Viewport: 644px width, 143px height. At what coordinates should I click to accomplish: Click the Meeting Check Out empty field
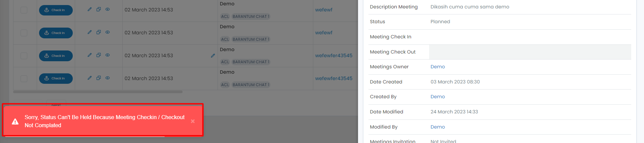click(x=530, y=52)
